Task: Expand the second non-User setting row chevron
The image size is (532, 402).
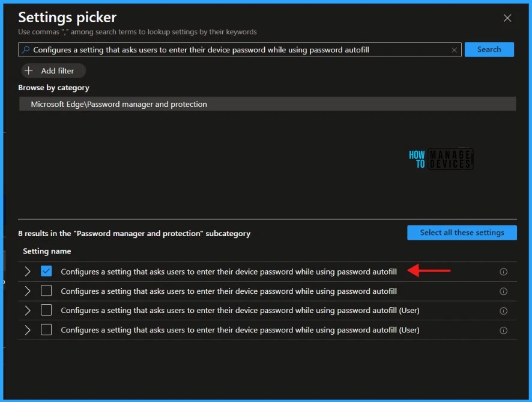Action: pyautogui.click(x=28, y=291)
